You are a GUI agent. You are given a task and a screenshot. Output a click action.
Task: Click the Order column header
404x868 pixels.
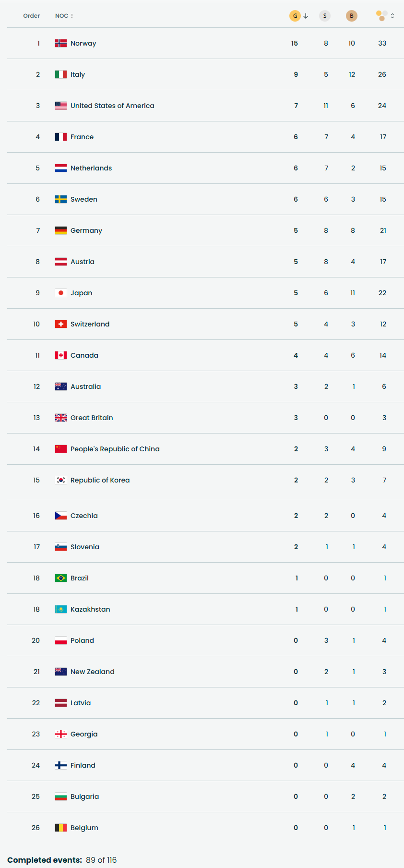point(32,16)
